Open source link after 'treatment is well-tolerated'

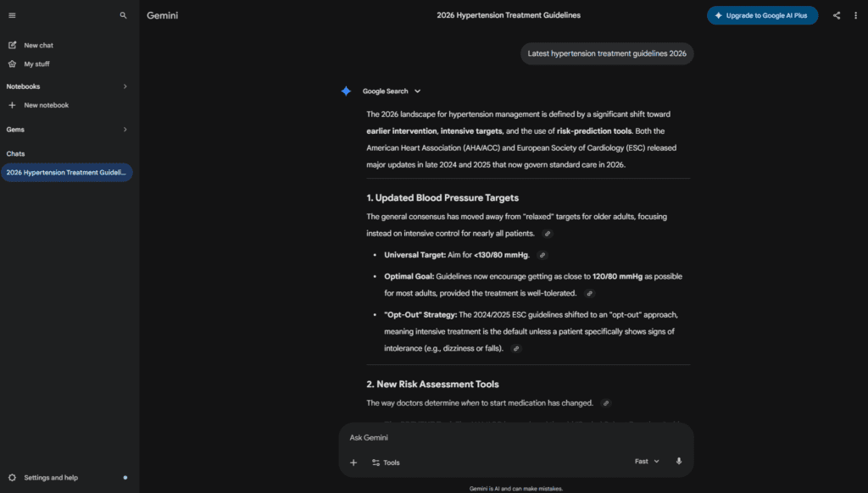coord(590,293)
